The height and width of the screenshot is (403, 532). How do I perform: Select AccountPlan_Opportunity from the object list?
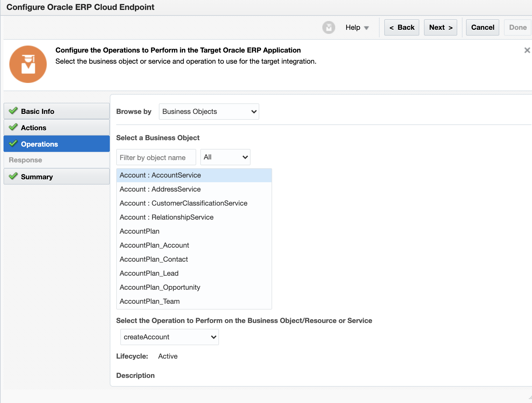tap(160, 287)
